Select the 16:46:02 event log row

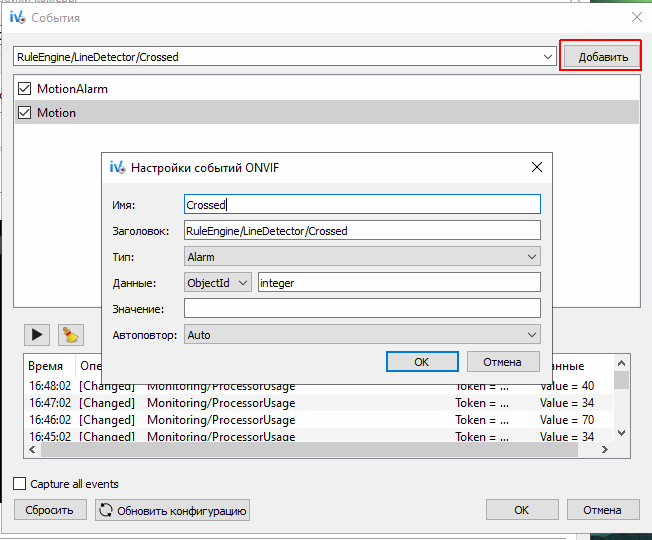(x=319, y=420)
